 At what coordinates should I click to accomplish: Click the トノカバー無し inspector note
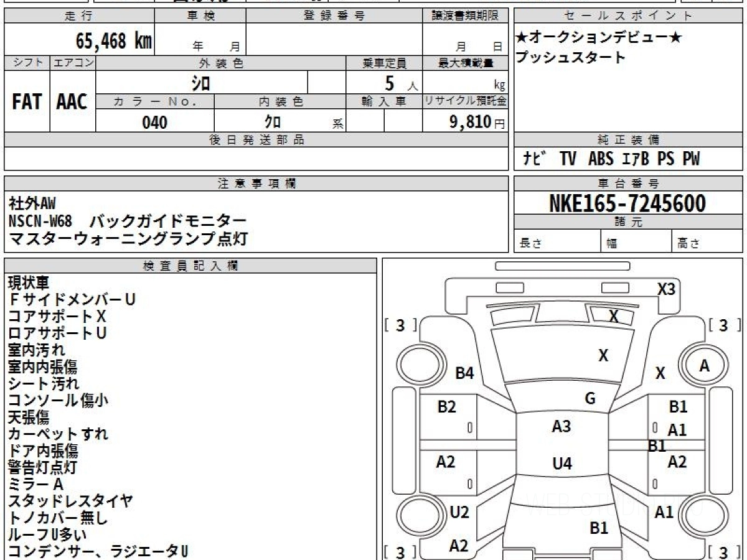58,518
